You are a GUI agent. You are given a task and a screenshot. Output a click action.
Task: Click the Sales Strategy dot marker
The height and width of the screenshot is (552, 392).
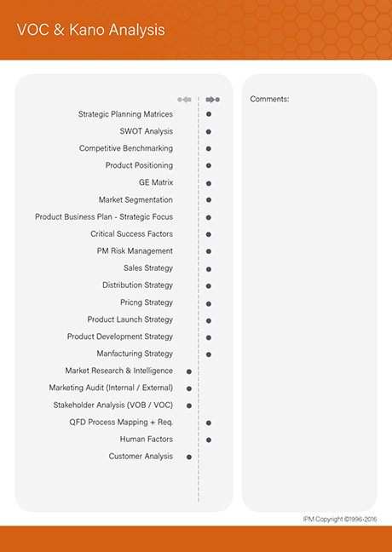click(x=209, y=269)
